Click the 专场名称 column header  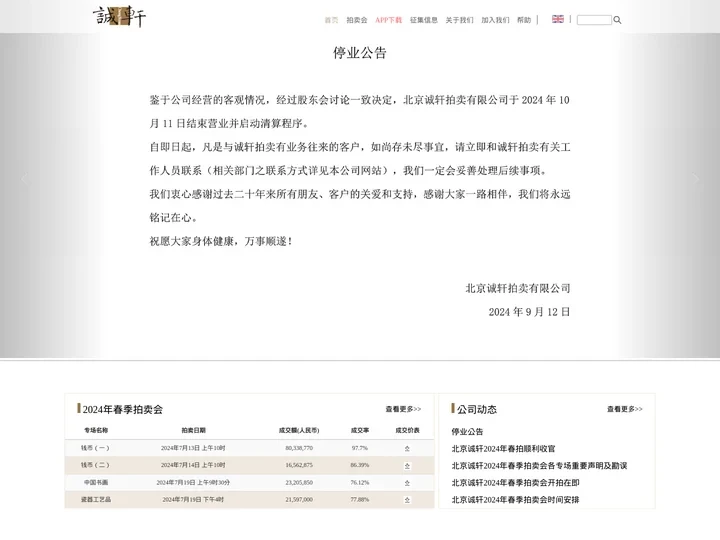(x=96, y=430)
